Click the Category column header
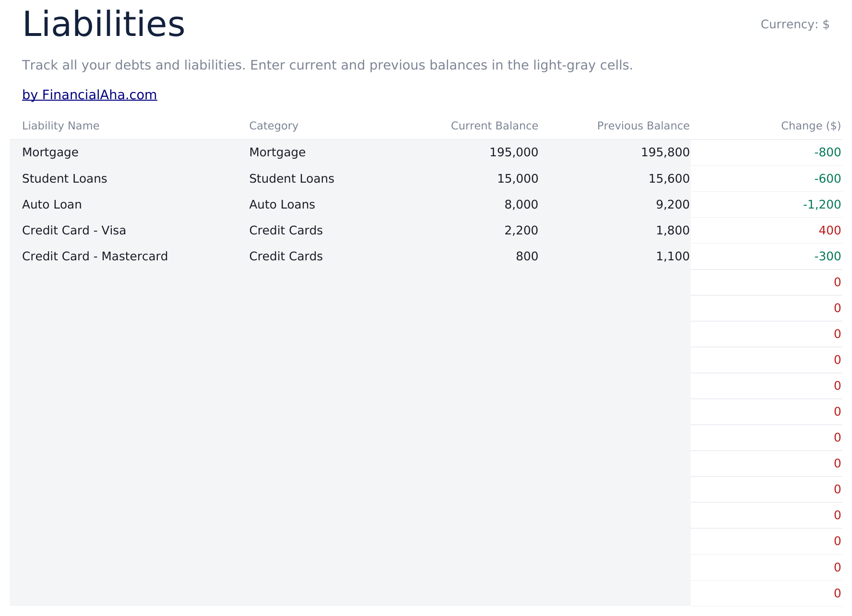The height and width of the screenshot is (616, 852). 273,126
